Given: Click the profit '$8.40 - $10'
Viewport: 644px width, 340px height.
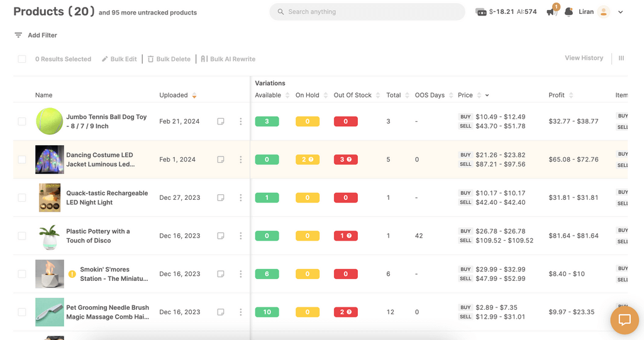Looking at the screenshot, I should (x=567, y=274).
